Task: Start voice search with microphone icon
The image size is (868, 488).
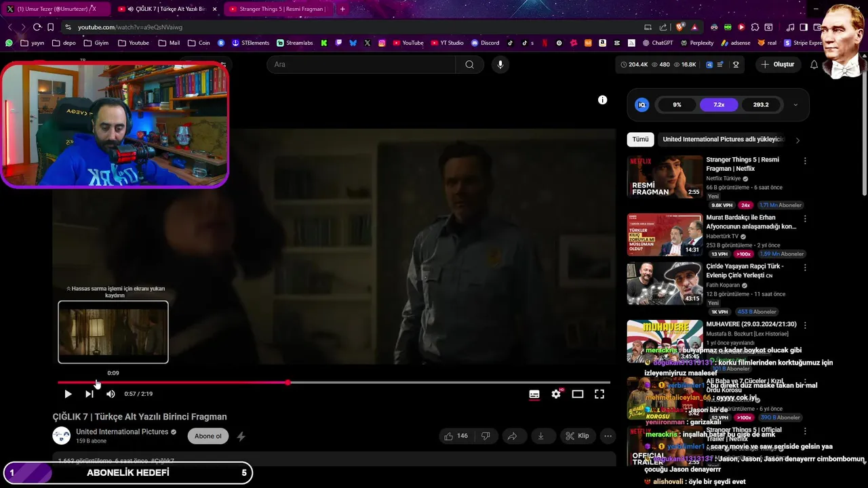Action: coord(500,64)
